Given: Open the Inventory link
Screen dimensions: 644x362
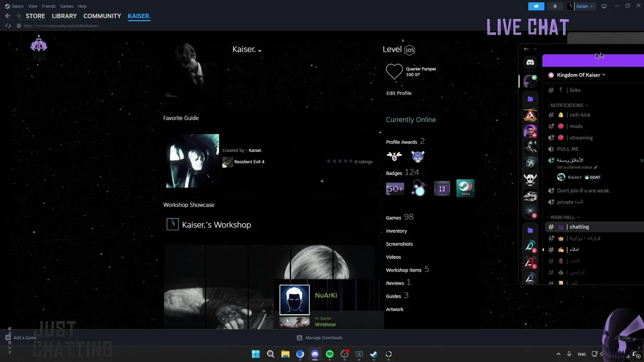Looking at the screenshot, I should [396, 231].
